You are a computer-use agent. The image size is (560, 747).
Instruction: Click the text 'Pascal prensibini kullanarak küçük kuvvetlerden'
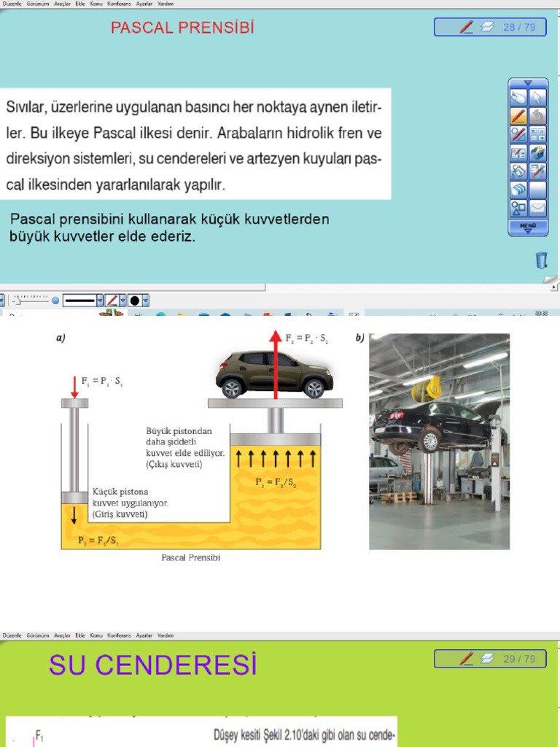click(x=169, y=219)
